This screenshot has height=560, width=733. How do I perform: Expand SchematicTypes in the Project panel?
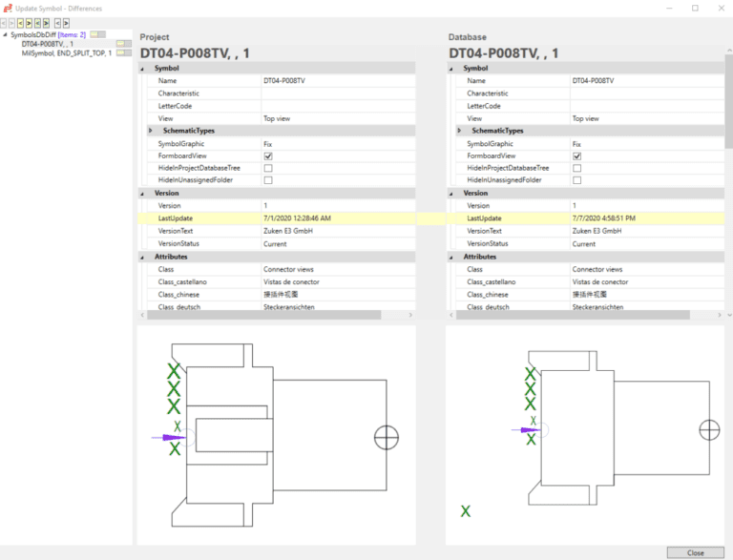(x=151, y=131)
